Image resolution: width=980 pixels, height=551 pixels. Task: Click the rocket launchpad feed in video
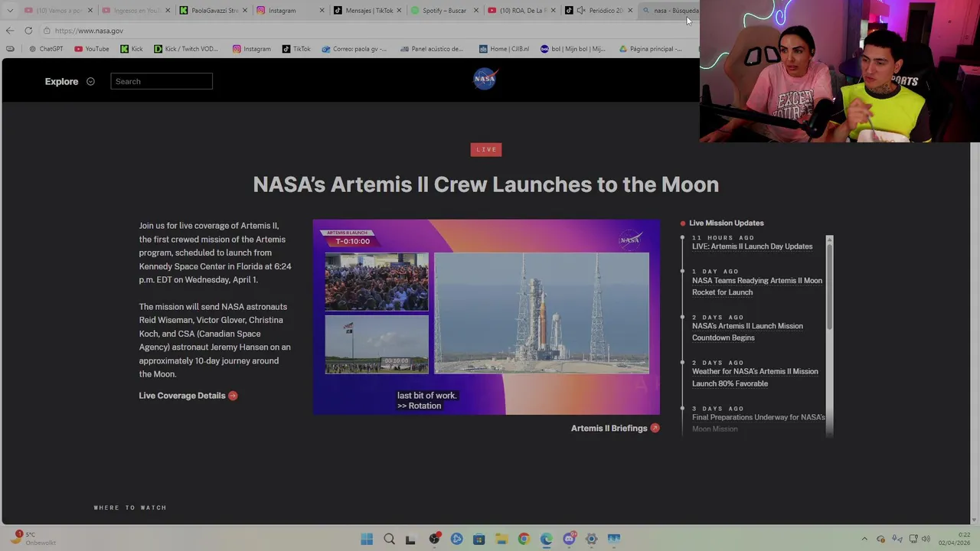coord(541,313)
